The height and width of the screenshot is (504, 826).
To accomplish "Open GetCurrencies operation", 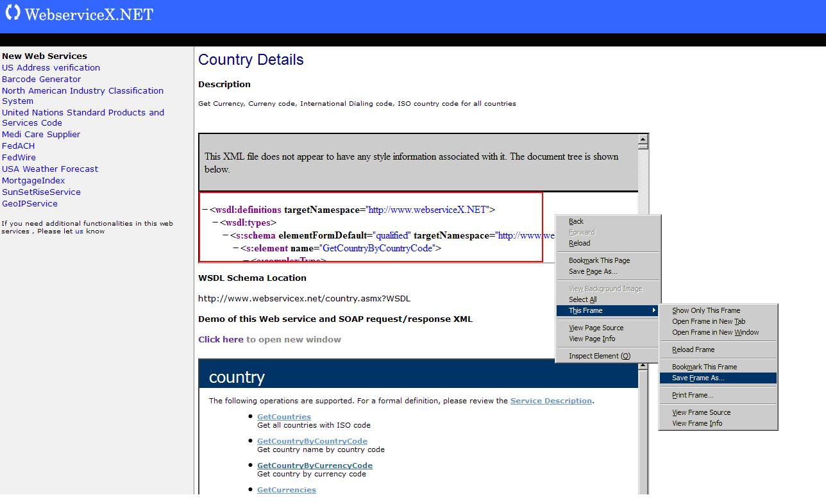I will [287, 490].
